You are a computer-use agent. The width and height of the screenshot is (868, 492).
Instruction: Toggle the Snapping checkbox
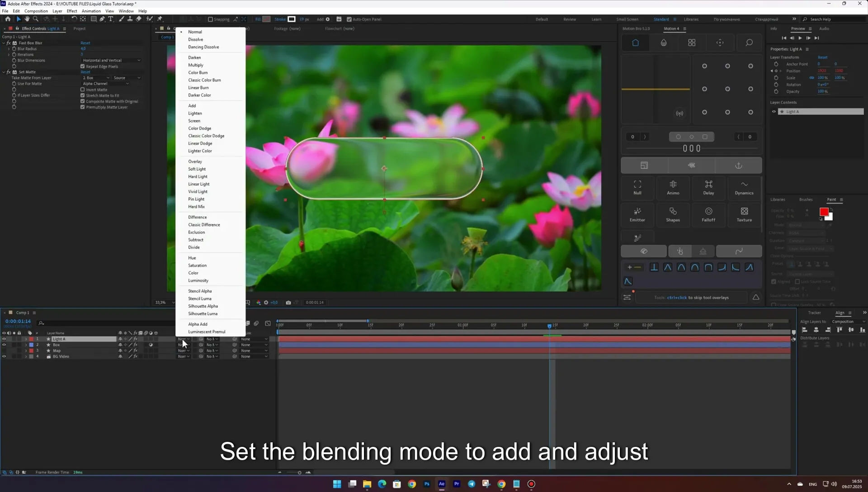pos(210,19)
